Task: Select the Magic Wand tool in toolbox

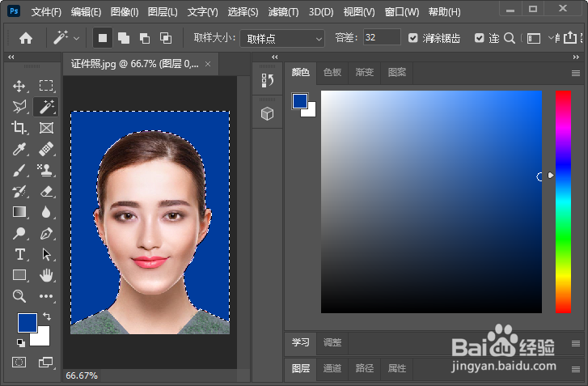Action: point(46,107)
